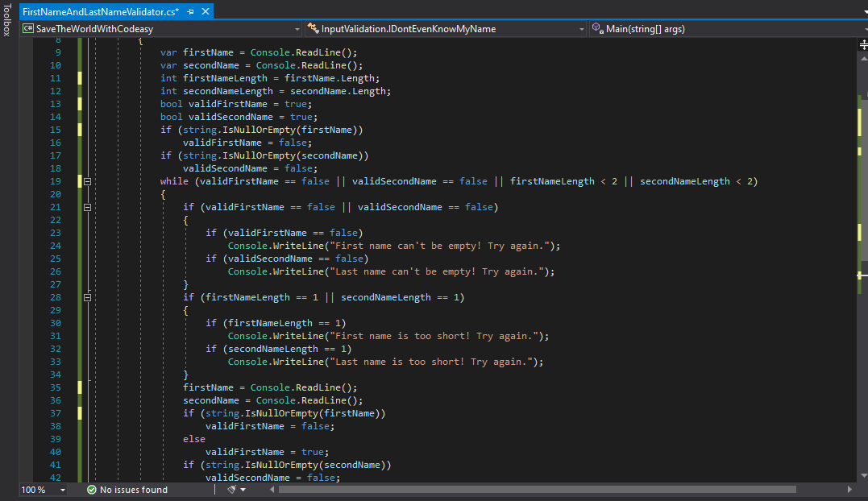The image size is (868, 501).
Task: Pin the FirstNameAndLastNameValidator.cs tab
Action: coord(190,12)
